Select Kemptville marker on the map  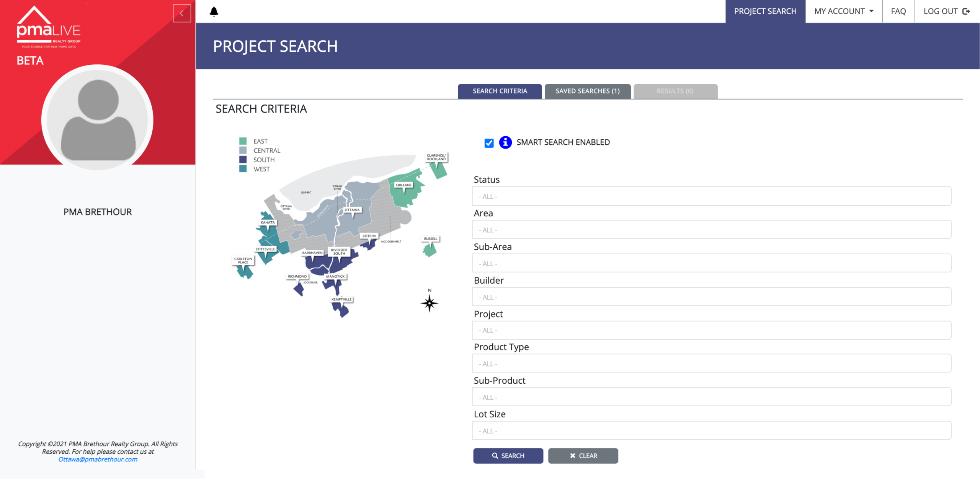tap(341, 299)
